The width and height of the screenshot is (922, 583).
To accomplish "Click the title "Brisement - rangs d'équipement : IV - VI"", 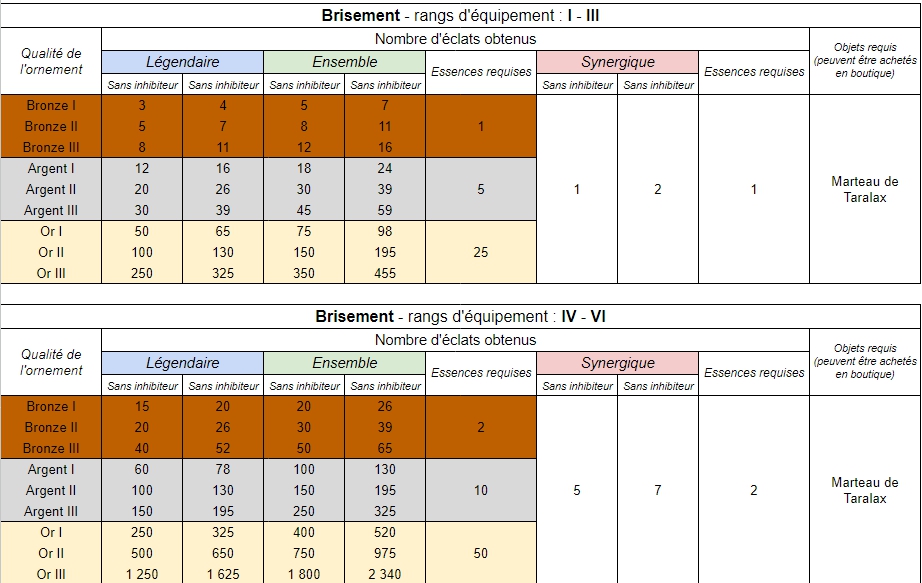I will pos(460,317).
